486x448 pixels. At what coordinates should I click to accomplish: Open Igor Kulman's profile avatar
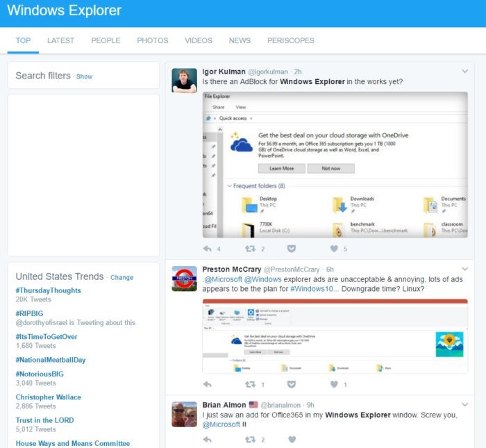pyautogui.click(x=185, y=81)
